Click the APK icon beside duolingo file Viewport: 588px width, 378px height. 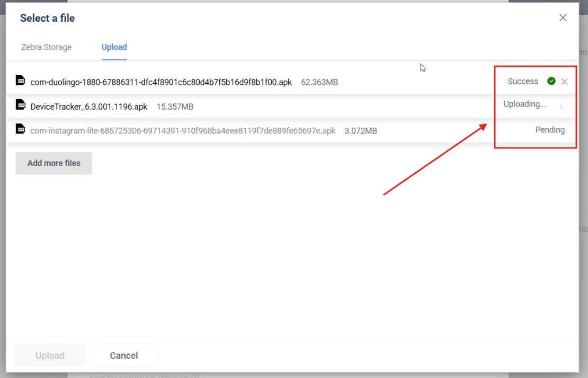pyautogui.click(x=21, y=81)
